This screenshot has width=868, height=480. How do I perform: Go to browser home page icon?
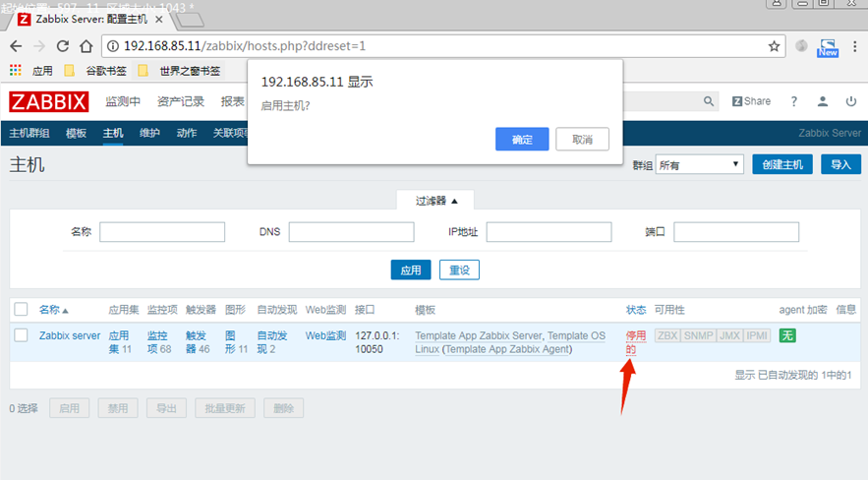pos(87,46)
